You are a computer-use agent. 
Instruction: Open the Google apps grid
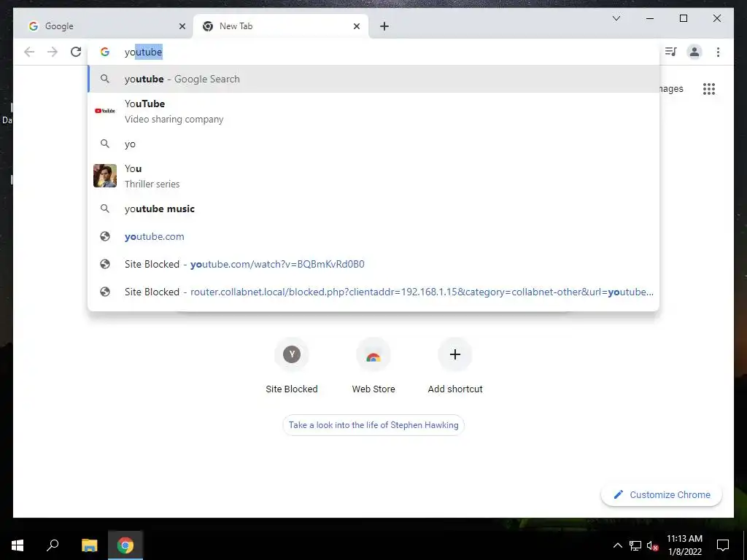709,88
